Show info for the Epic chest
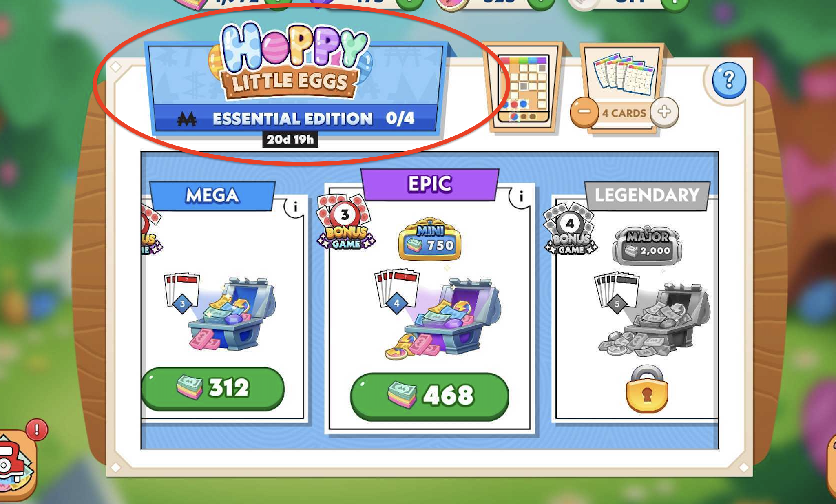This screenshot has height=504, width=836. (x=521, y=197)
